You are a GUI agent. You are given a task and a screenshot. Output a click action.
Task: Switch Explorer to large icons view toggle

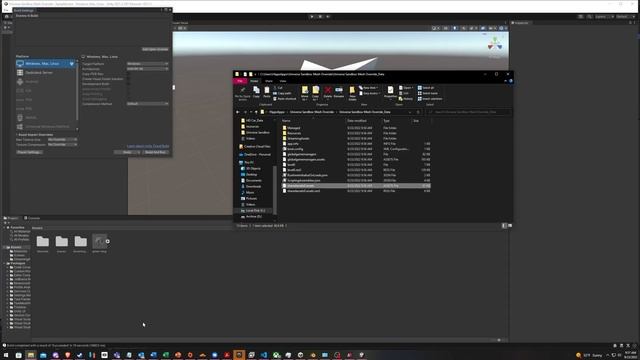tap(510, 225)
